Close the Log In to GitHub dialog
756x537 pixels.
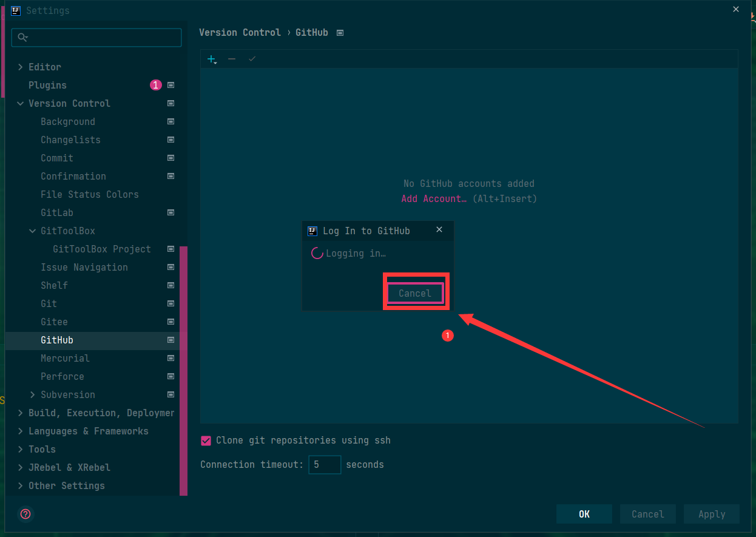[x=439, y=230]
